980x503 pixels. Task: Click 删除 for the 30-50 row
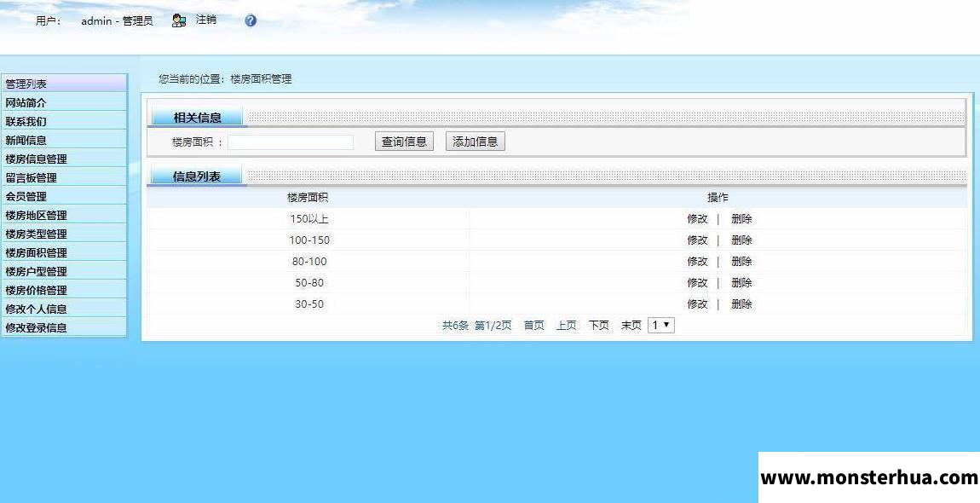pos(742,304)
